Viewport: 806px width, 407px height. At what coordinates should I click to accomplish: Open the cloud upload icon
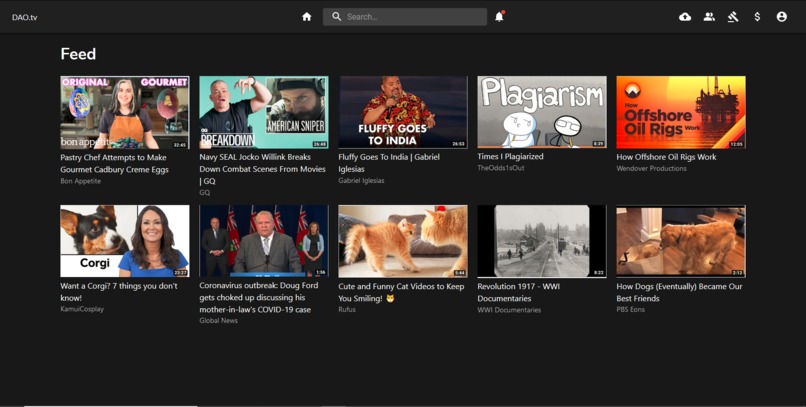point(685,17)
